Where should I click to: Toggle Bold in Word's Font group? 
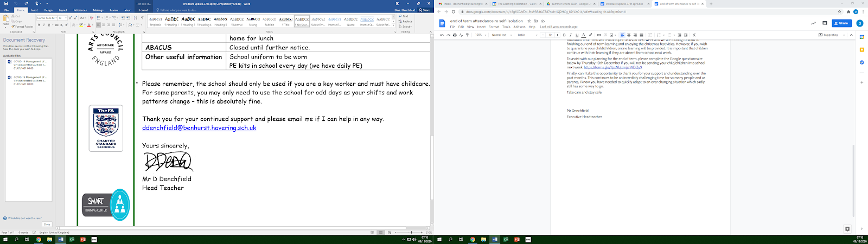39,25
